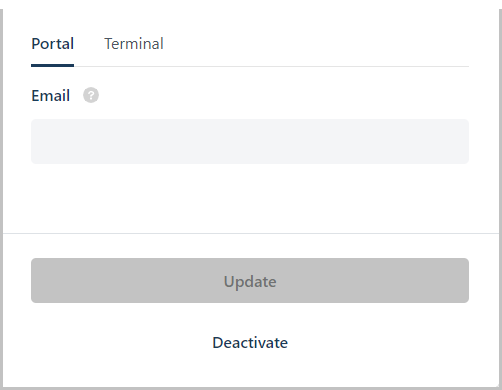Viewport: 502px width, 390px height.
Task: Open the Terminal settings tab
Action: click(134, 44)
